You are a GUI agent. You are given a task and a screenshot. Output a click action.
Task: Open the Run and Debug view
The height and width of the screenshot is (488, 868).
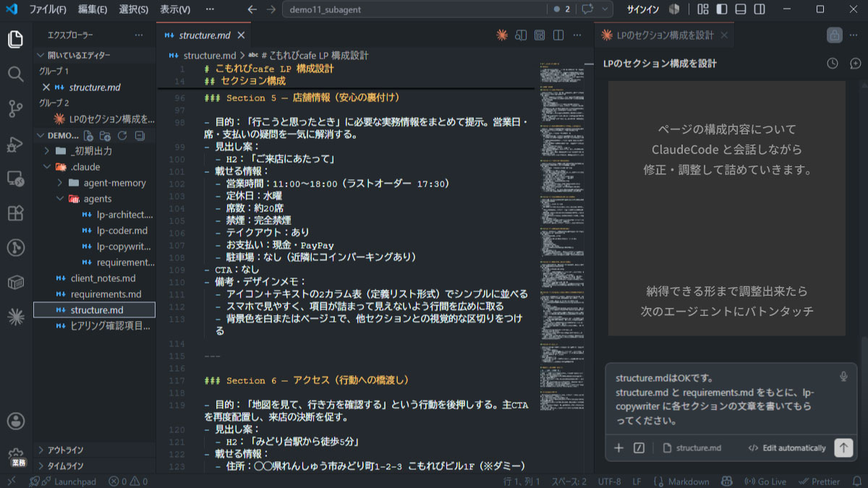click(x=15, y=143)
